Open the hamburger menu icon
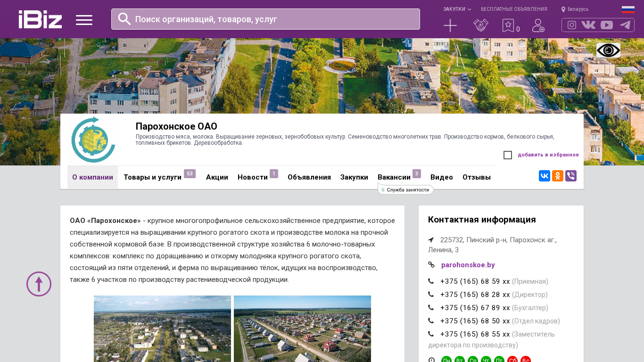The width and height of the screenshot is (644, 362). click(84, 20)
